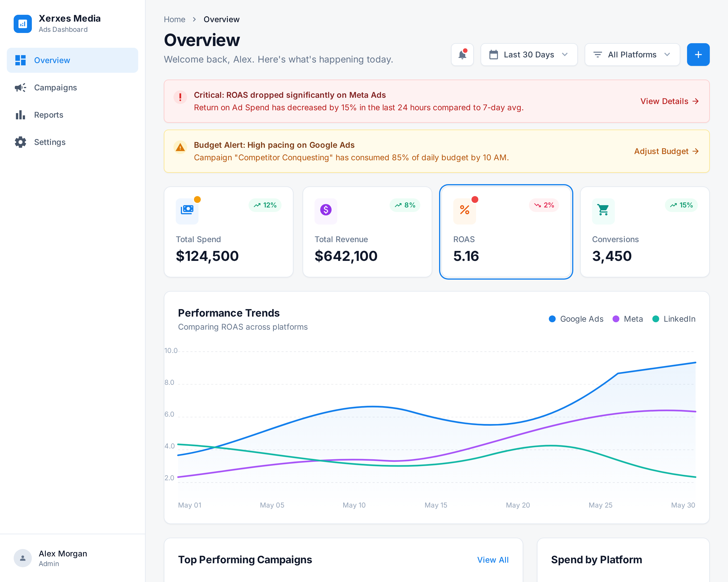
Task: Open the Campaigns sidebar menu item
Action: [x=55, y=88]
